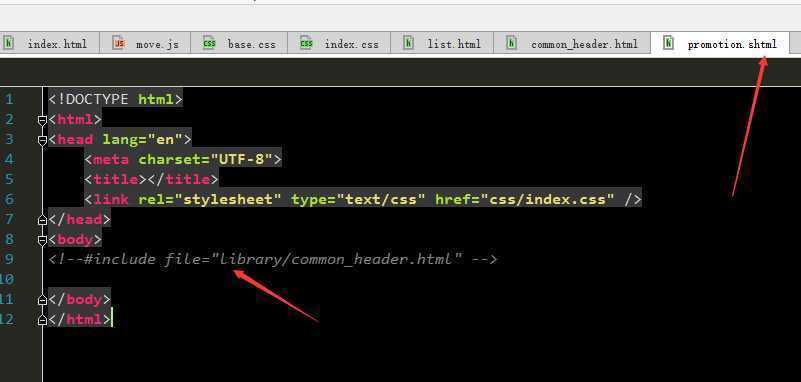Click the CSS file icon on index.css tab
Image resolution: width=801 pixels, height=382 pixels.
306,43
